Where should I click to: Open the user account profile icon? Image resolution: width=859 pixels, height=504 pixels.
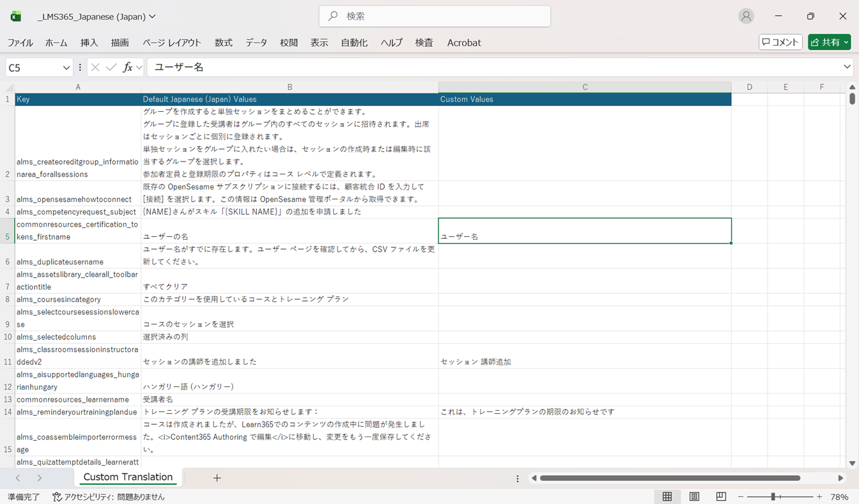pyautogui.click(x=746, y=17)
